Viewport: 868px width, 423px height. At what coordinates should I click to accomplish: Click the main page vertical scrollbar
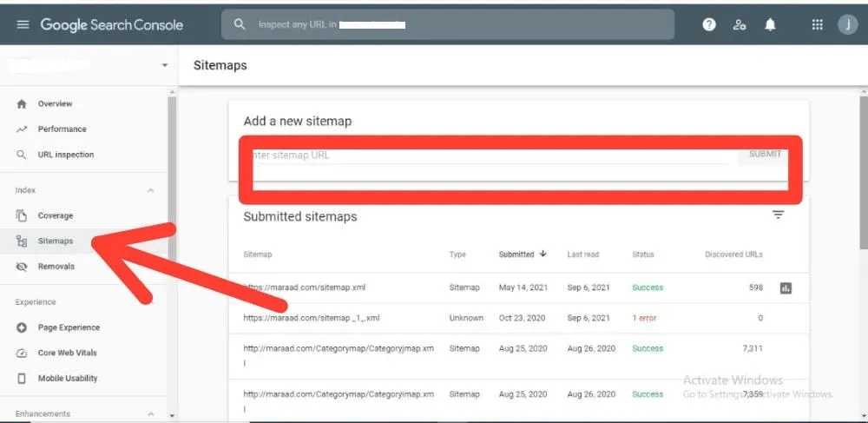click(863, 172)
